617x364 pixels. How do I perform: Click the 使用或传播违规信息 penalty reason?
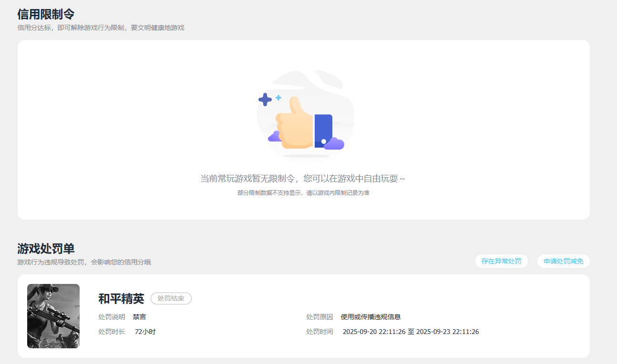[x=370, y=317]
